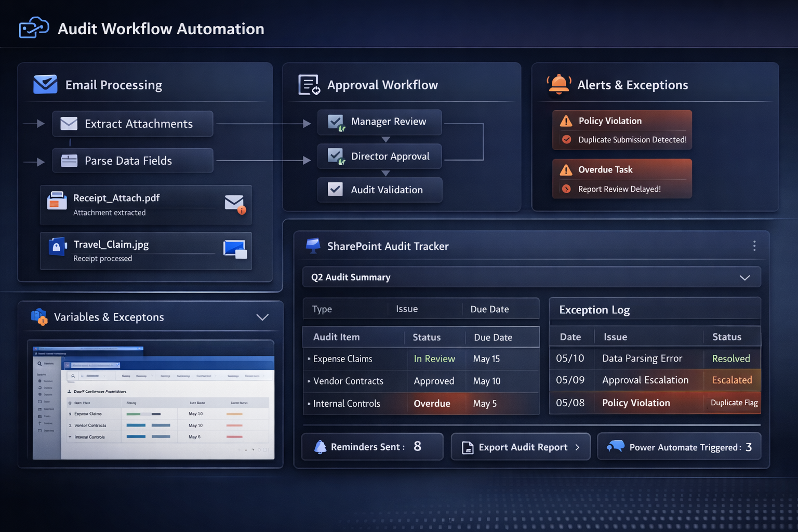
Task: Click the In Review status cell
Action: pos(434,359)
